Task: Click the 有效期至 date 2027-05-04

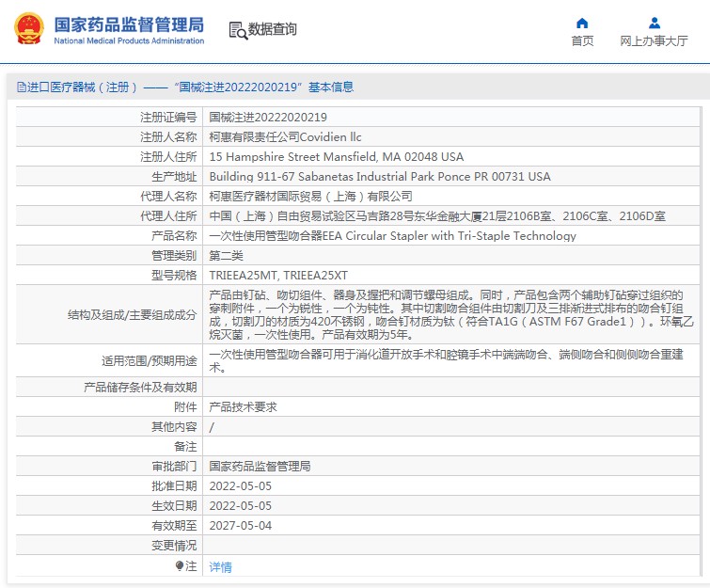Action: pos(240,526)
